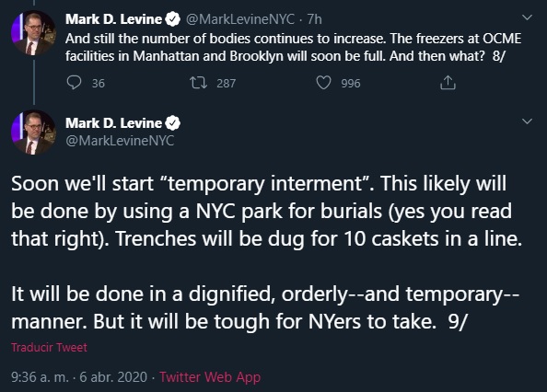Click the verified badge in the first tweet
Screen dimensions: 547x392
pyautogui.click(x=172, y=18)
